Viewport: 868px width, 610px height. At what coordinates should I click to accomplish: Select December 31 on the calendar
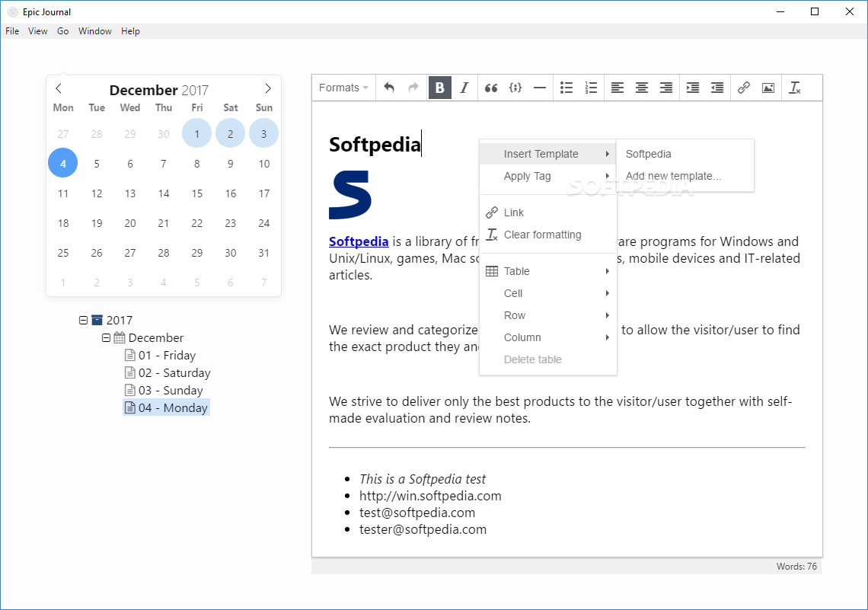pos(263,253)
